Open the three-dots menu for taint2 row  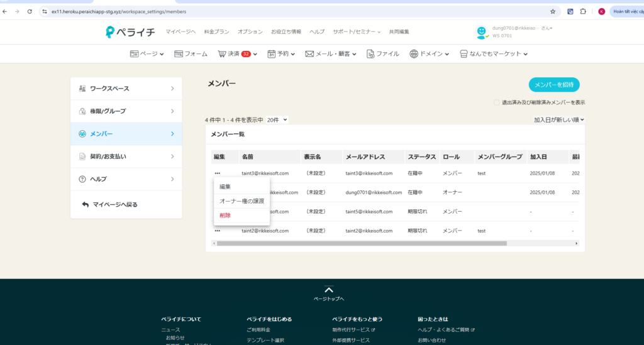click(217, 231)
